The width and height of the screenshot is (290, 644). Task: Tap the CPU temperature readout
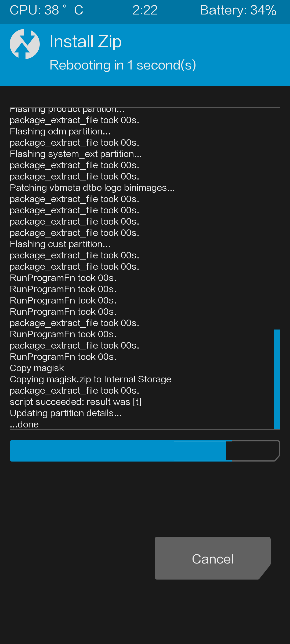coord(46,10)
